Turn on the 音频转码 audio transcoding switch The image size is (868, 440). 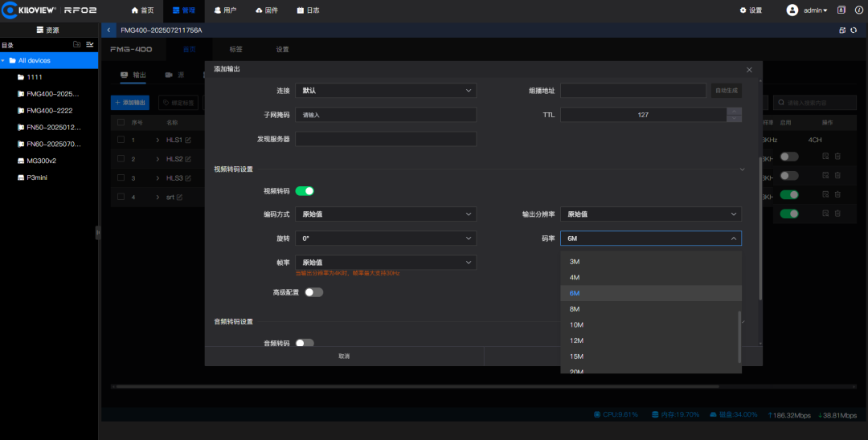[x=305, y=344]
